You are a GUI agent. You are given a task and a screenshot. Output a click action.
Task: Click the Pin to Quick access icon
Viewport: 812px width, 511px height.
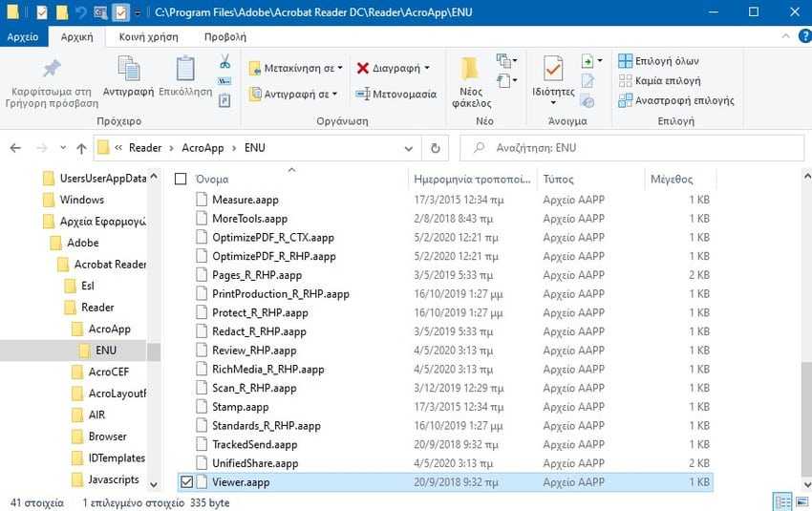tap(52, 69)
